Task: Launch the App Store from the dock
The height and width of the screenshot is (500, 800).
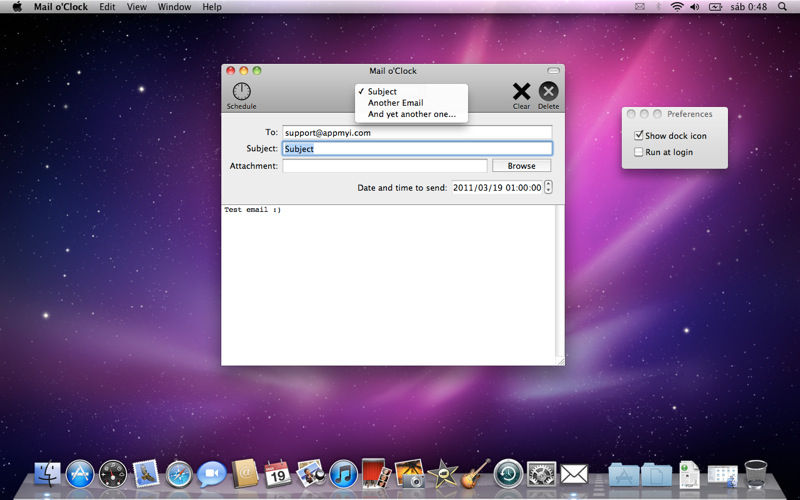Action: (x=80, y=474)
